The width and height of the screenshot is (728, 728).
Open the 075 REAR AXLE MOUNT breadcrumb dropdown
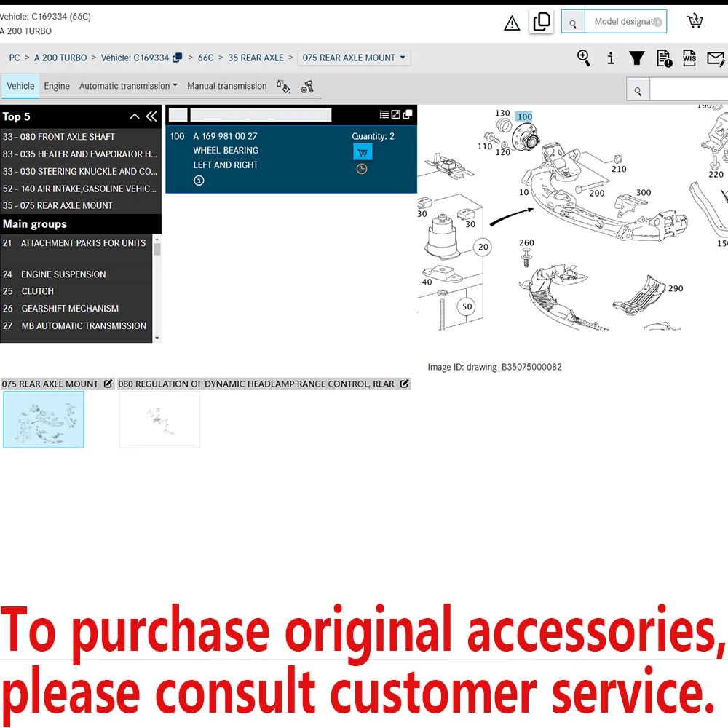point(354,58)
